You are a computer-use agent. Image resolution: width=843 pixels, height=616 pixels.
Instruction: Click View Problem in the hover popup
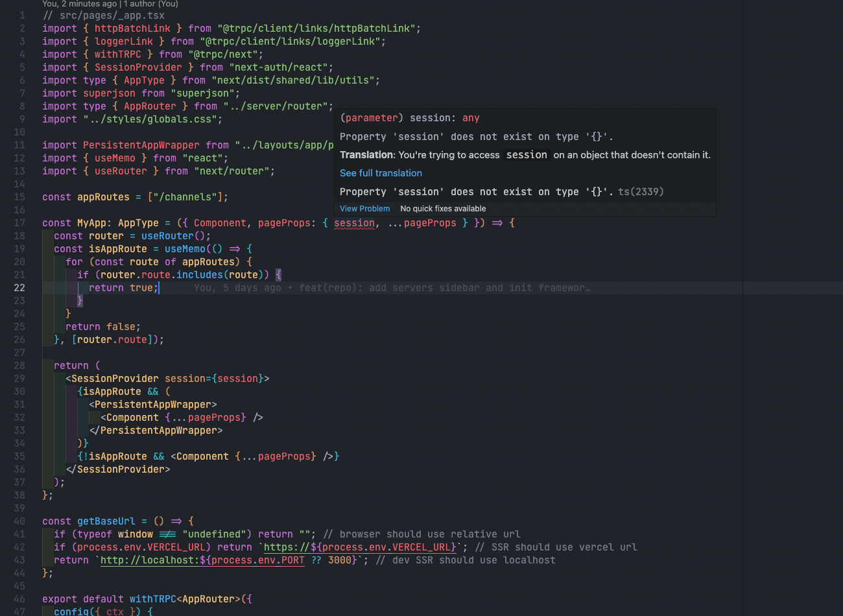point(365,209)
